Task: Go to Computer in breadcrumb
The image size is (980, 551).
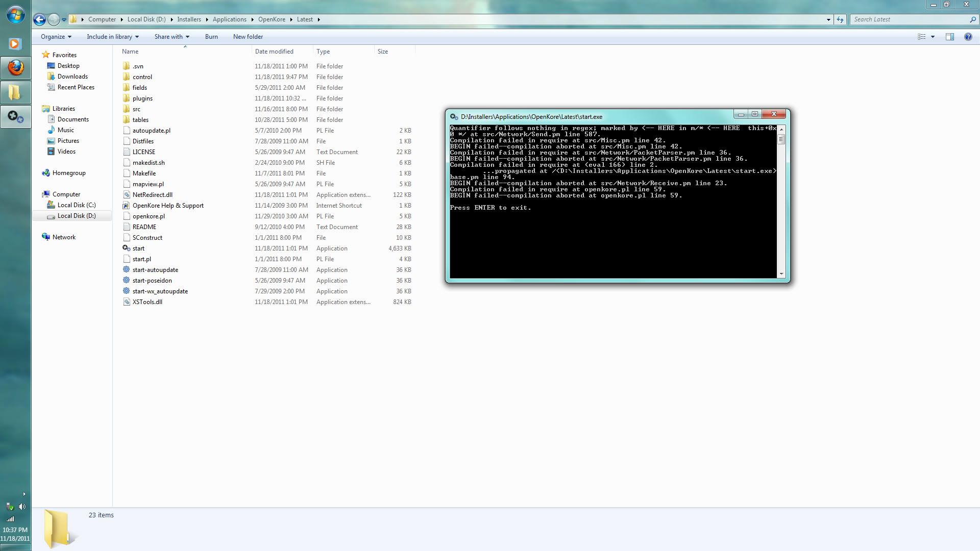Action: coord(102,19)
